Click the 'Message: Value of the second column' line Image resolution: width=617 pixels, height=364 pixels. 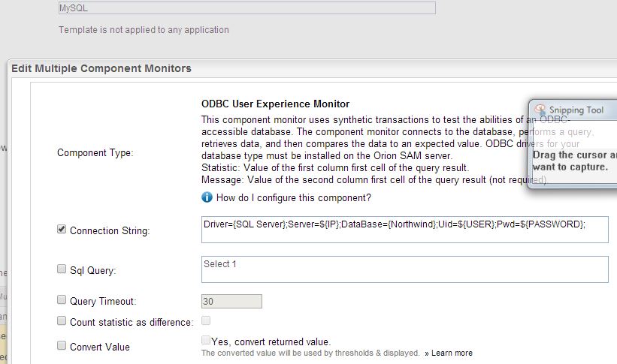pyautogui.click(x=374, y=180)
